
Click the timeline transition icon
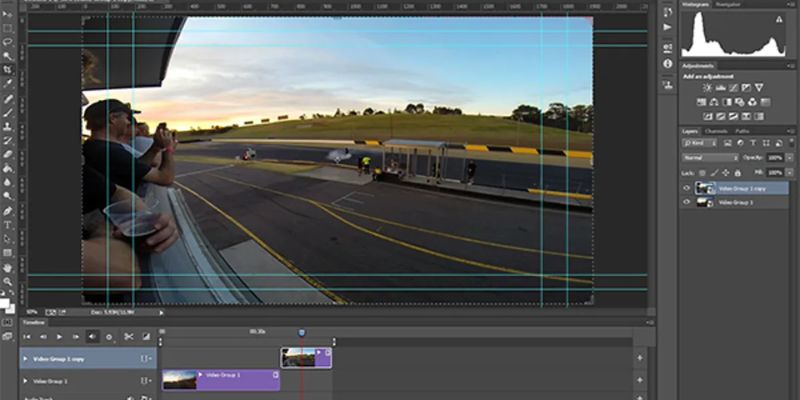pos(146,337)
